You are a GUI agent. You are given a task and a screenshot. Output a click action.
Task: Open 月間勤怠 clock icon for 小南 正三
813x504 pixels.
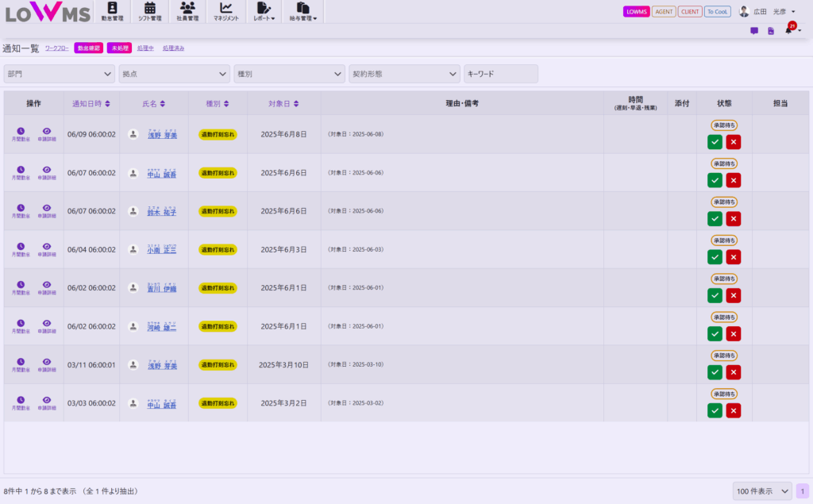[21, 247]
